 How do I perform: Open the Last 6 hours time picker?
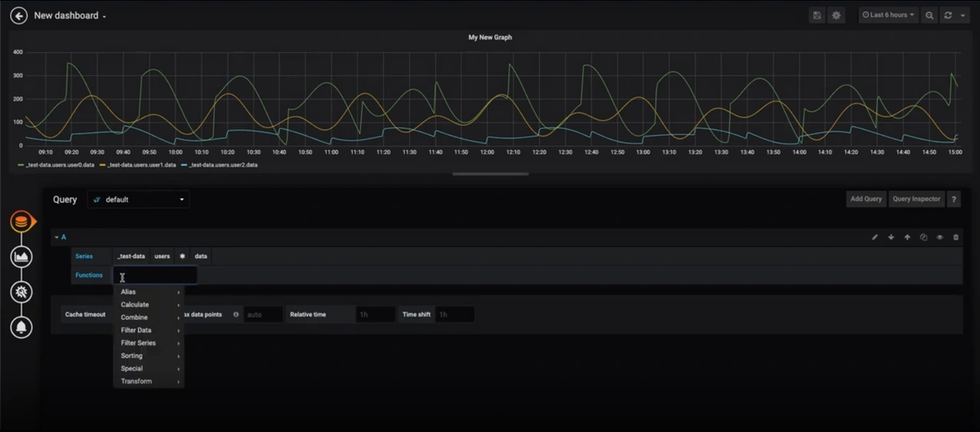[x=888, y=16]
